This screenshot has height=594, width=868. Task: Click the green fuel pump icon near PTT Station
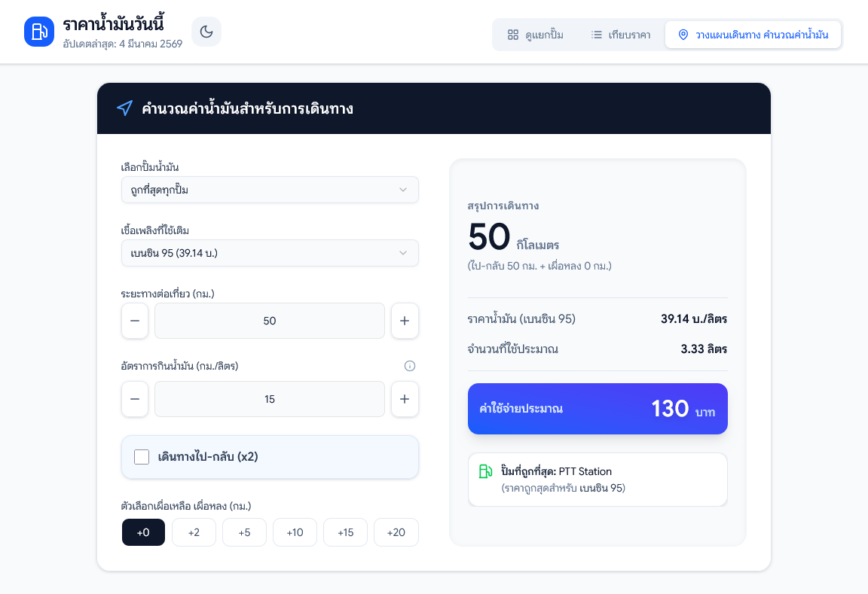(486, 472)
